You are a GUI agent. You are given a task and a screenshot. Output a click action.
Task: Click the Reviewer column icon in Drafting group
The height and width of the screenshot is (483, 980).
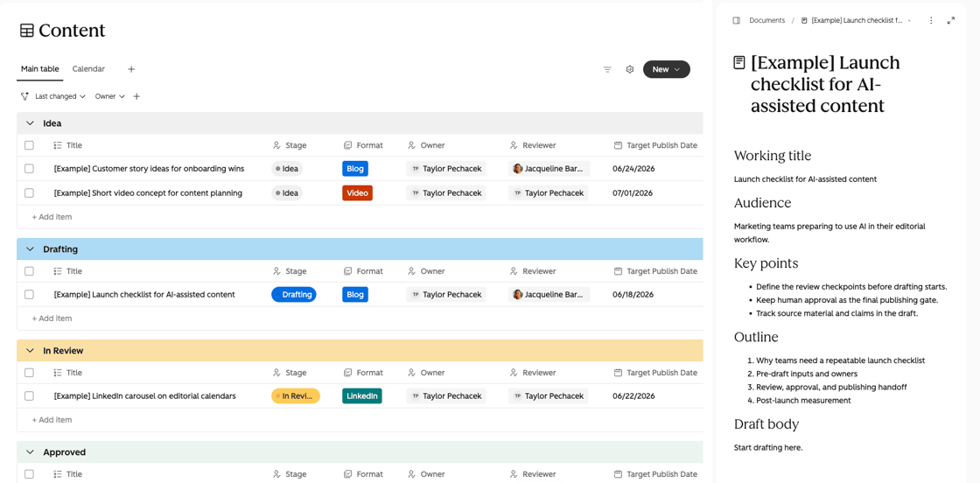tap(514, 271)
